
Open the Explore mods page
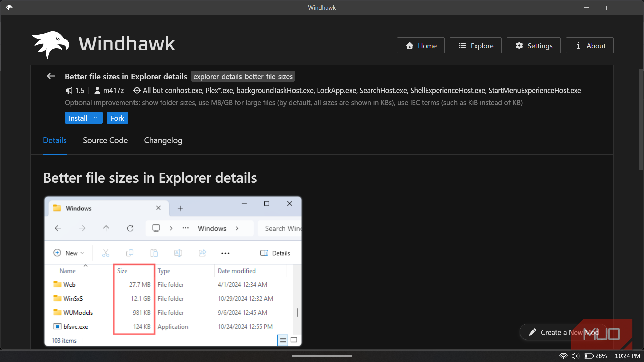476,45
